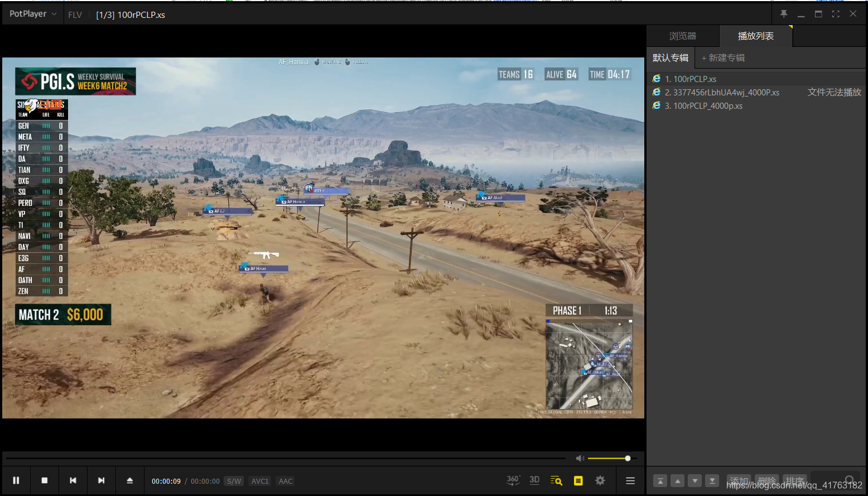Select playlist item 3. 100rPCLP_4000p.xs
Viewport: 868px width, 496px height.
(757, 105)
